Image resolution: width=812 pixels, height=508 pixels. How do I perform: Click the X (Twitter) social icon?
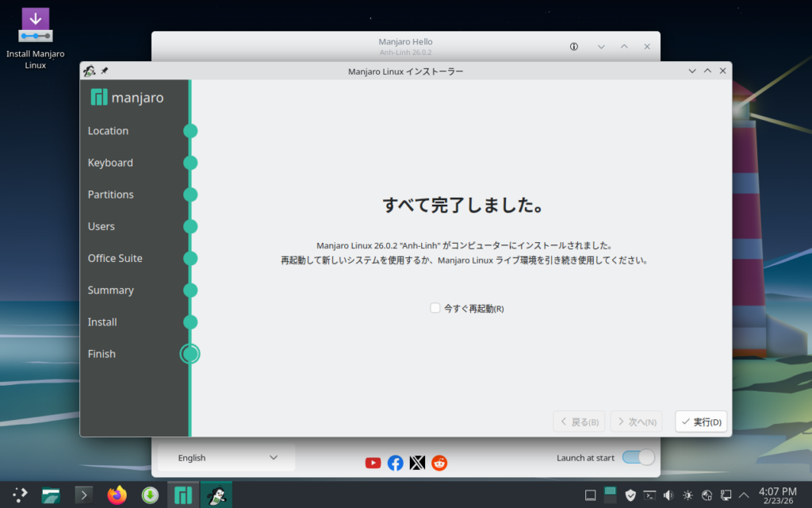click(x=417, y=463)
